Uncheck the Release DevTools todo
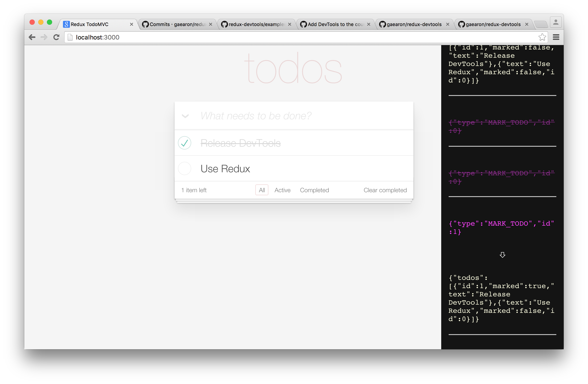This screenshot has width=588, height=384. (185, 143)
